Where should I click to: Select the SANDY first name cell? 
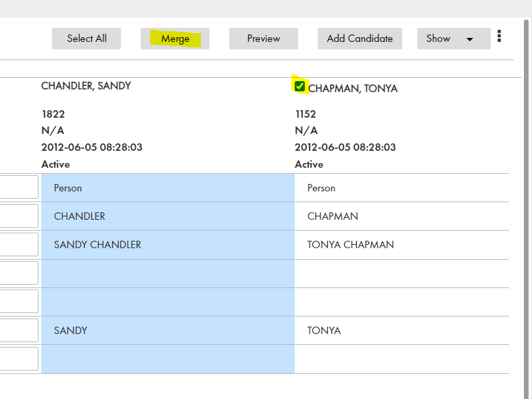click(168, 331)
